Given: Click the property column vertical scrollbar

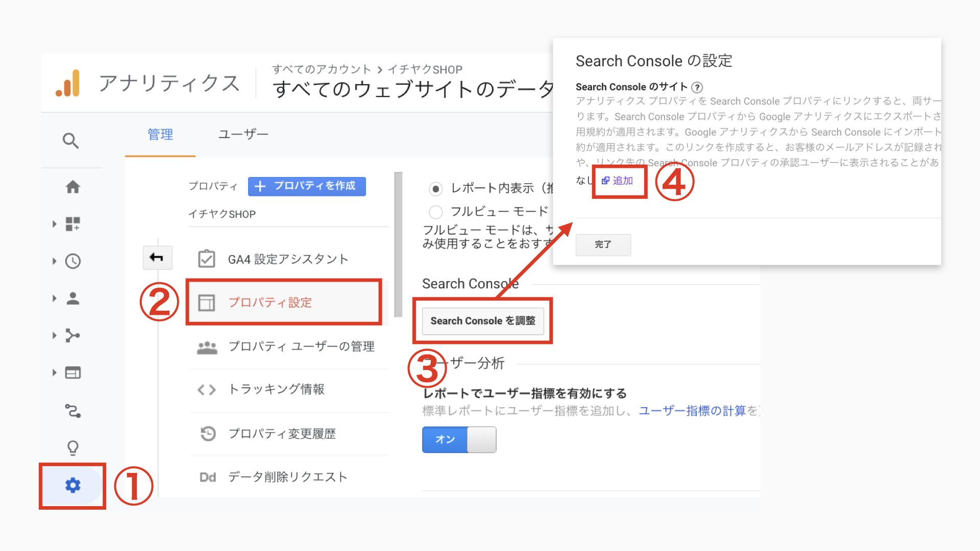Looking at the screenshot, I should point(398,245).
